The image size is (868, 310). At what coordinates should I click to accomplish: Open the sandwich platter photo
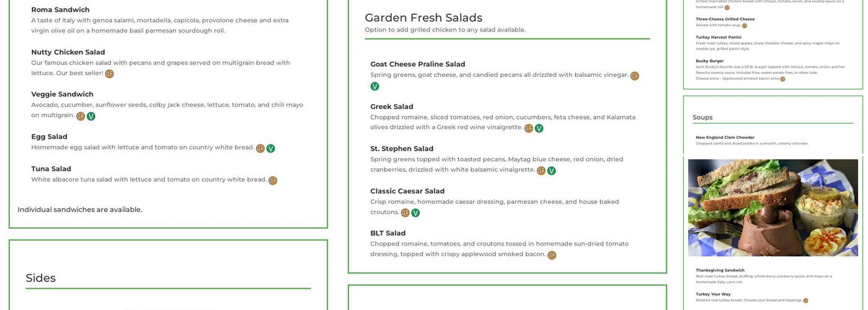pyautogui.click(x=773, y=208)
